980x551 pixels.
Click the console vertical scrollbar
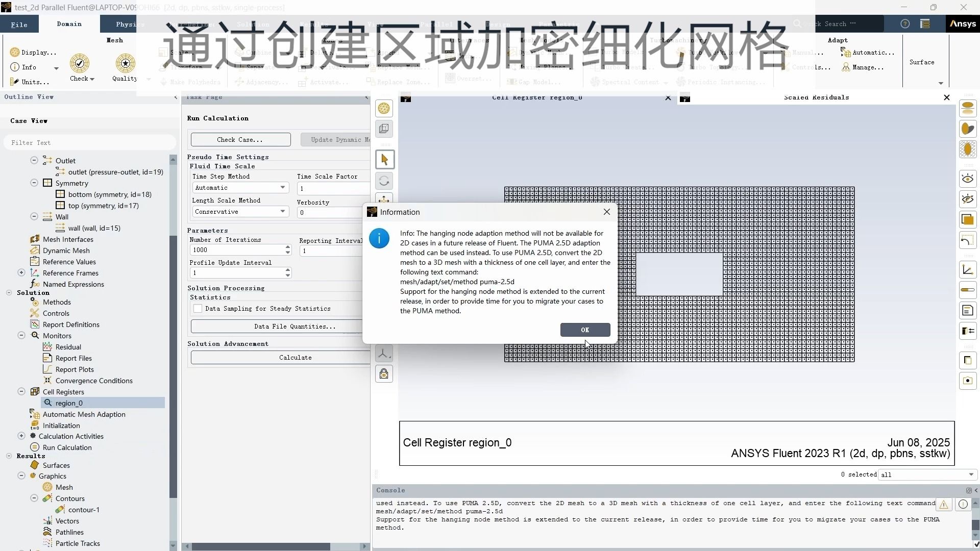click(975, 525)
